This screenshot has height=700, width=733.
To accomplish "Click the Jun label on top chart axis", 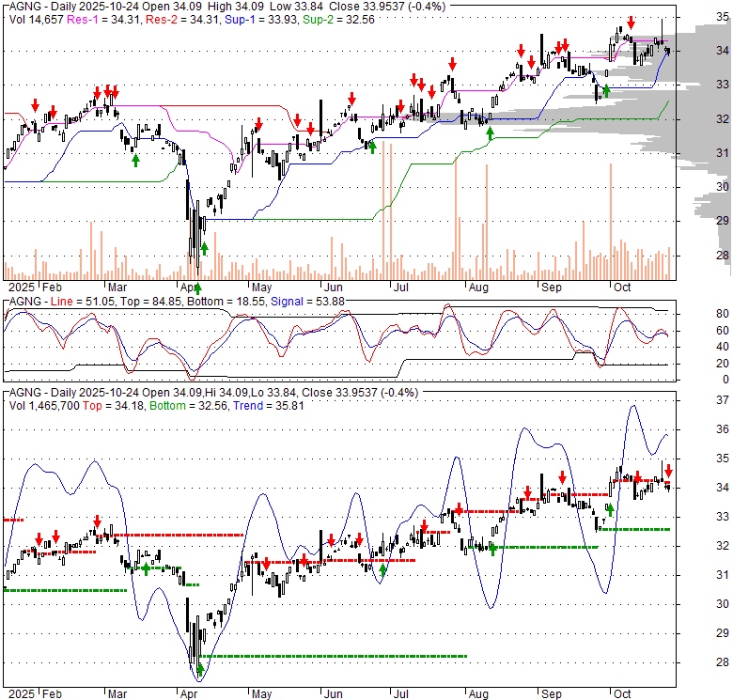I will [334, 288].
